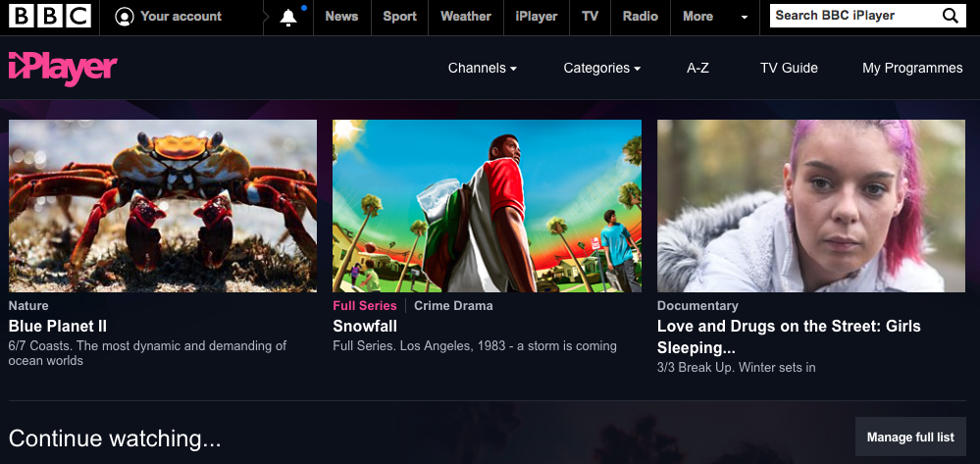
Task: Open the More menu arrow
Action: point(745,17)
